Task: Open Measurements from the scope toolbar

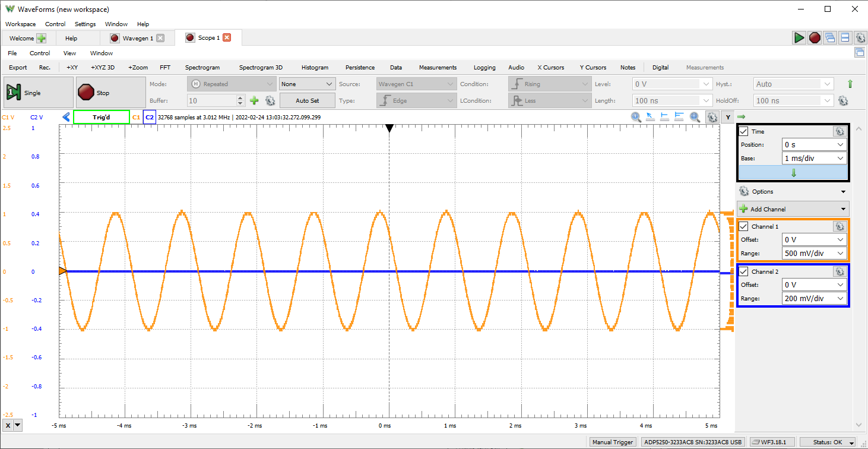Action: coord(438,67)
